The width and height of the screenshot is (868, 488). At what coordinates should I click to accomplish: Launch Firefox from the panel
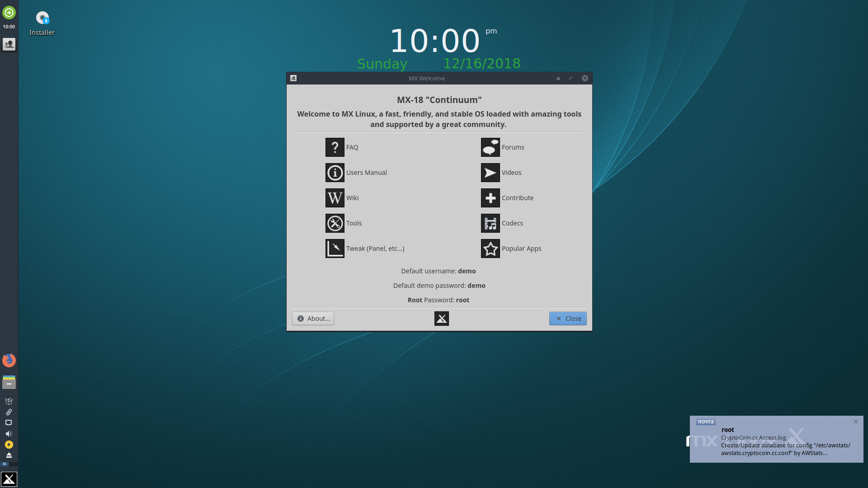(x=9, y=360)
